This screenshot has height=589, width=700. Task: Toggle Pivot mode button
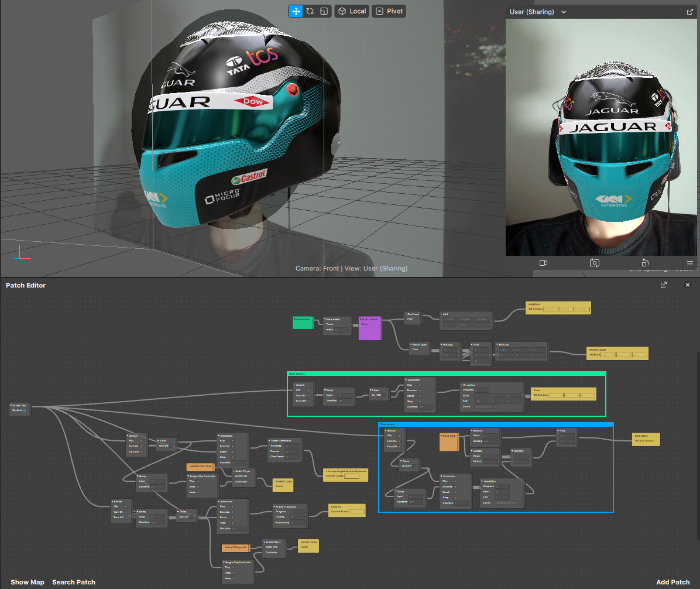coord(389,11)
